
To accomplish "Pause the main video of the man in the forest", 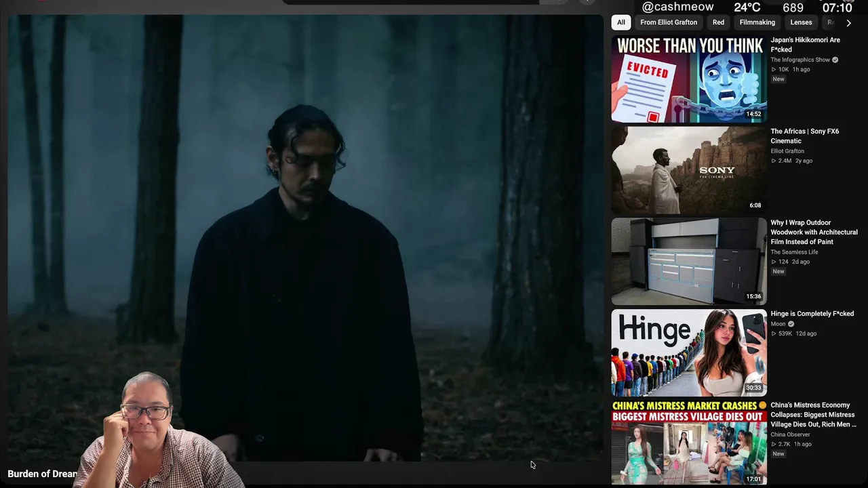I will (305, 237).
